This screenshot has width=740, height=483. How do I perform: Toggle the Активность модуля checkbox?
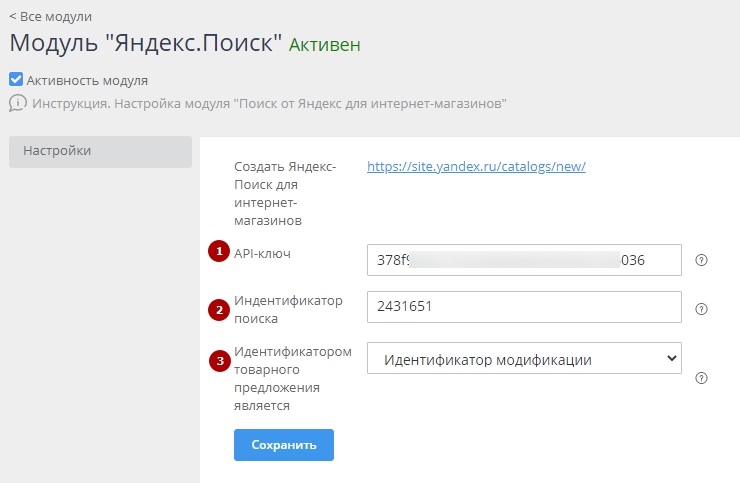click(x=16, y=80)
